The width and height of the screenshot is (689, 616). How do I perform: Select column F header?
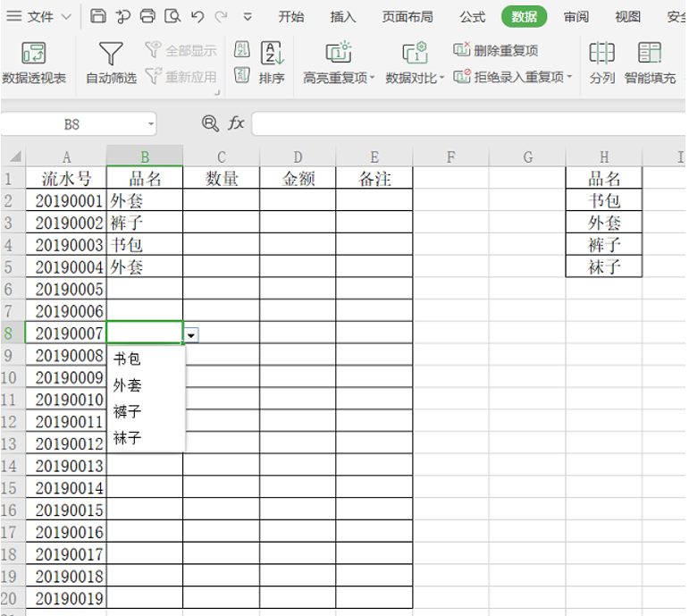point(450,156)
